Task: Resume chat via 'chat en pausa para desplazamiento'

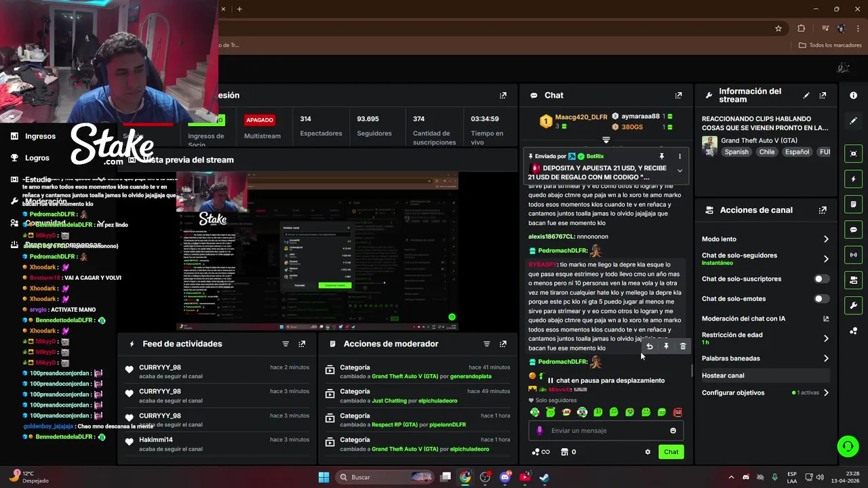Action: (606, 381)
